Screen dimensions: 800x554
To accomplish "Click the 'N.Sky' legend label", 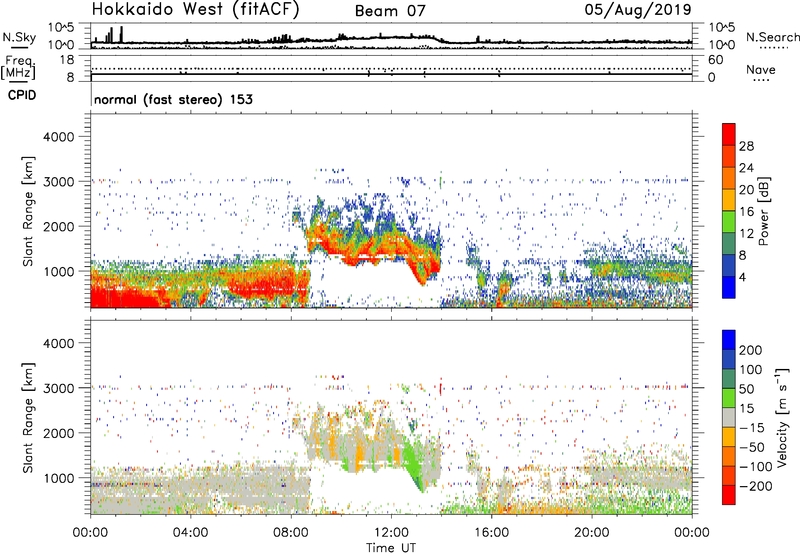I will coord(19,37).
